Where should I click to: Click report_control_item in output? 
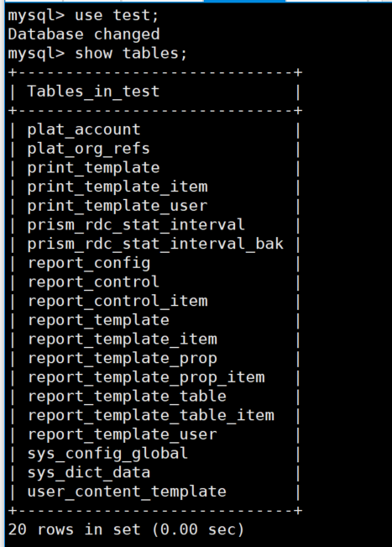point(118,301)
